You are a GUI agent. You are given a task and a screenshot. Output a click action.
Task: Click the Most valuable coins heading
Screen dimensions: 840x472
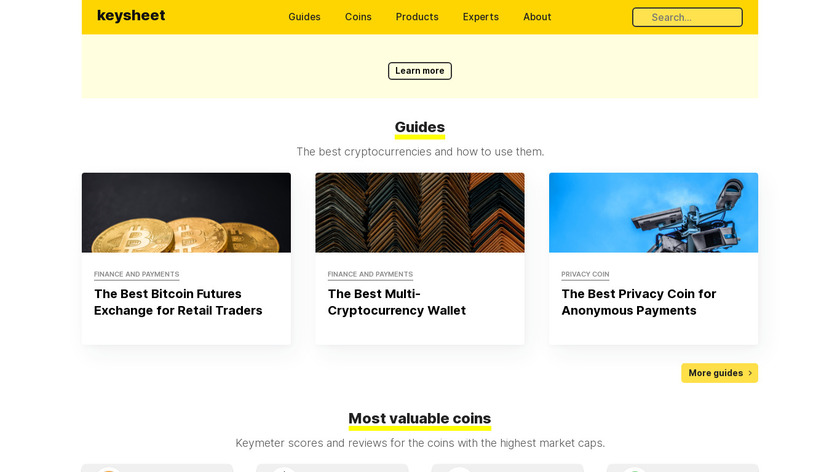tap(420, 419)
